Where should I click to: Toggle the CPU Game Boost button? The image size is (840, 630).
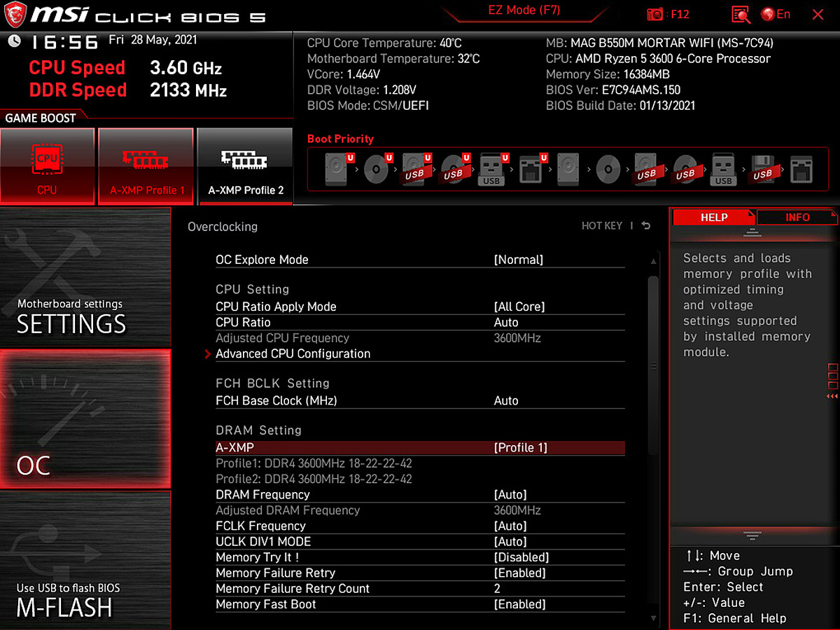tap(48, 167)
